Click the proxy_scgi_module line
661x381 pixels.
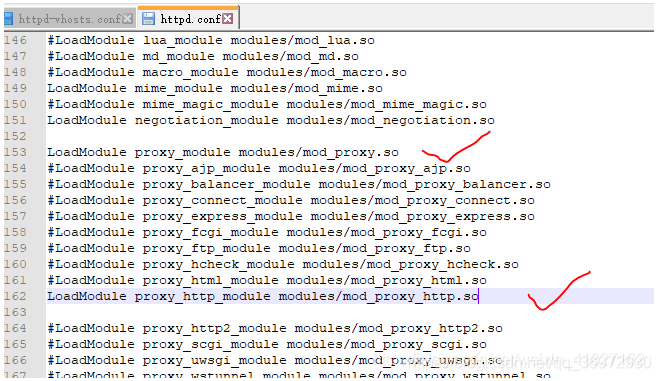267,345
